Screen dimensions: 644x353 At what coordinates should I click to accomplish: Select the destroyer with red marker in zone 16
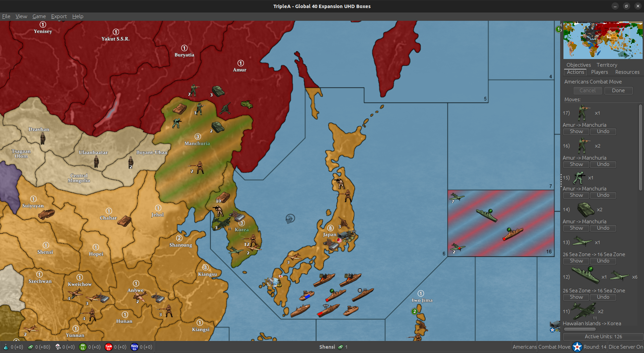click(512, 234)
